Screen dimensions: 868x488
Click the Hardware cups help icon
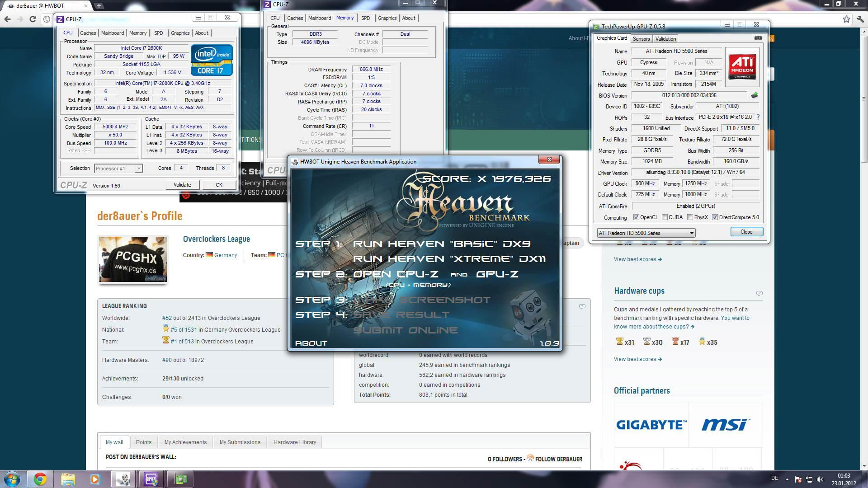click(x=759, y=293)
